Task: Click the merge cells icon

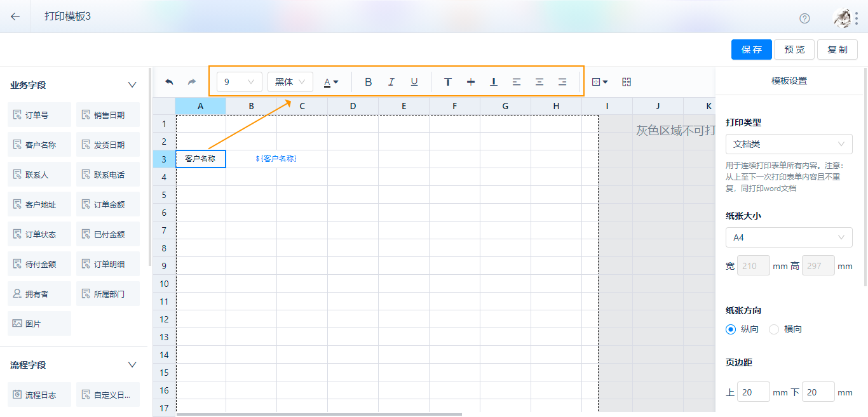Action: pyautogui.click(x=627, y=82)
